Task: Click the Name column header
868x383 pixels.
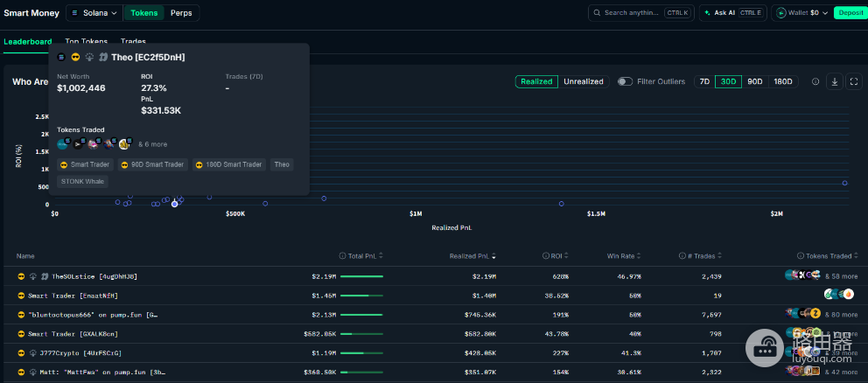Action: tap(24, 256)
